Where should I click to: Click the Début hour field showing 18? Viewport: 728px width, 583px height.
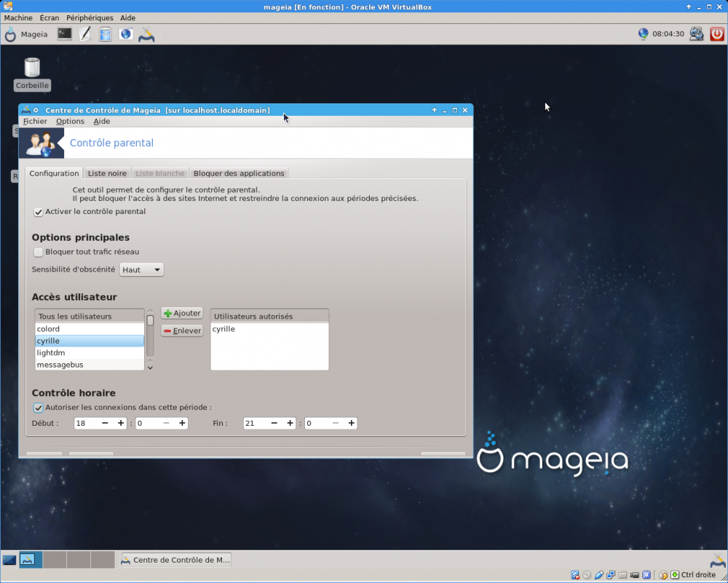(x=87, y=423)
